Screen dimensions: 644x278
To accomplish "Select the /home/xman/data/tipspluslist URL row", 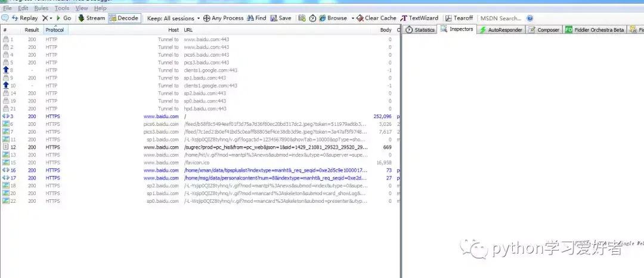I will (x=275, y=171).
